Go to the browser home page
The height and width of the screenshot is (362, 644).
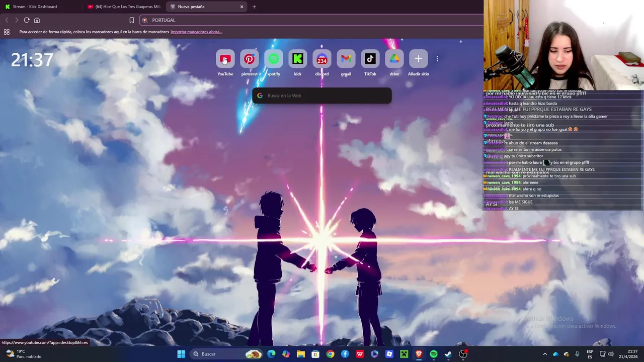(x=37, y=20)
